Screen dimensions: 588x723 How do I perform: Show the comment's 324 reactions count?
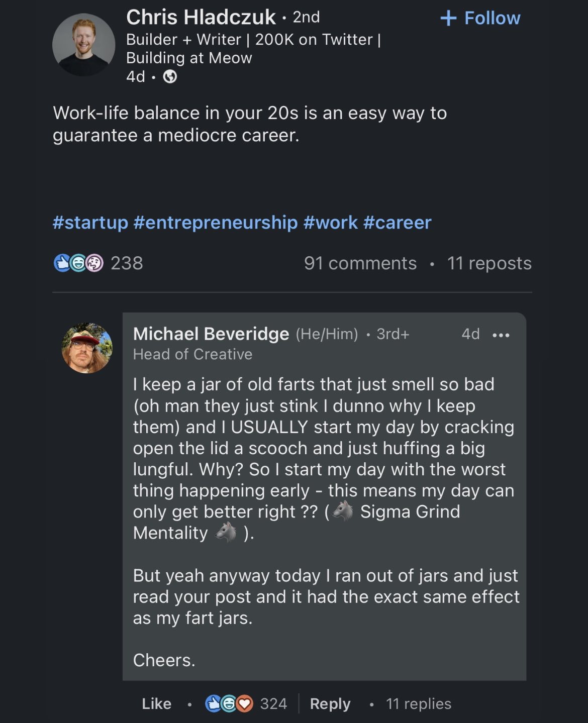(x=273, y=704)
